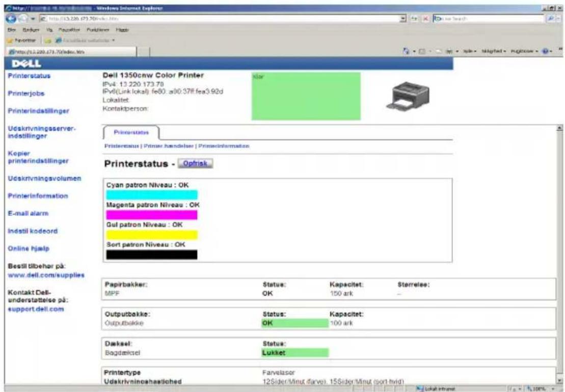Click the green OK status for Outputbakke

(x=295, y=323)
